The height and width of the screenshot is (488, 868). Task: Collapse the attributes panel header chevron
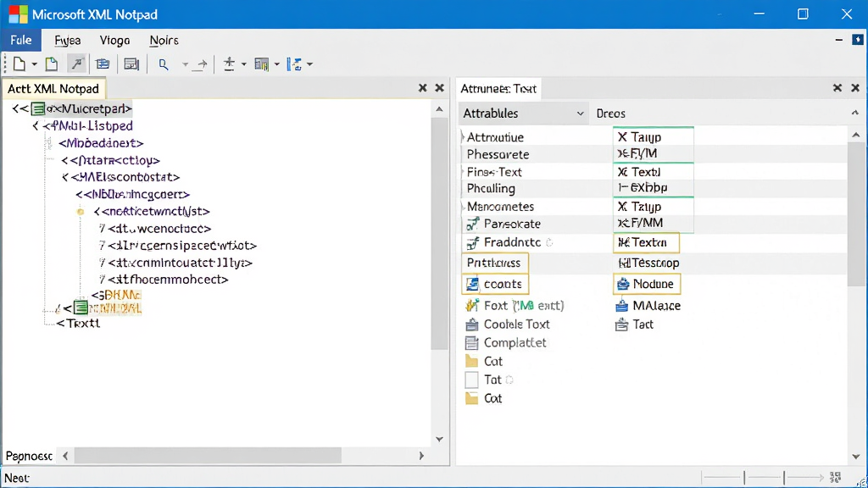tap(854, 113)
